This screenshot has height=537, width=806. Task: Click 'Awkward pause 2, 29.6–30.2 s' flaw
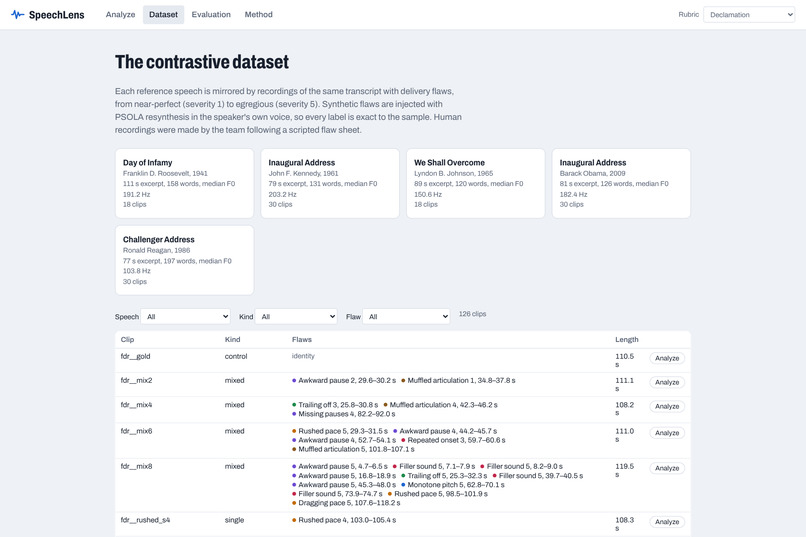pos(344,380)
